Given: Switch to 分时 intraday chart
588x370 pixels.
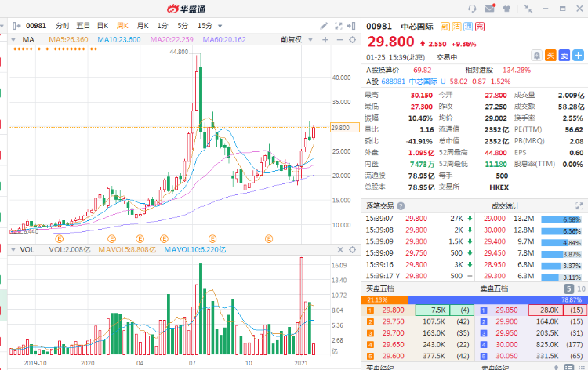Looking at the screenshot, I should [63, 26].
